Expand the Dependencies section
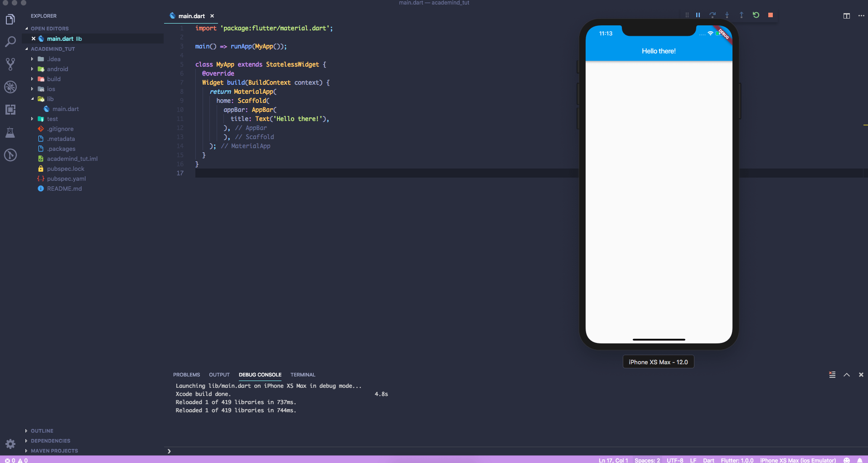 click(x=50, y=441)
